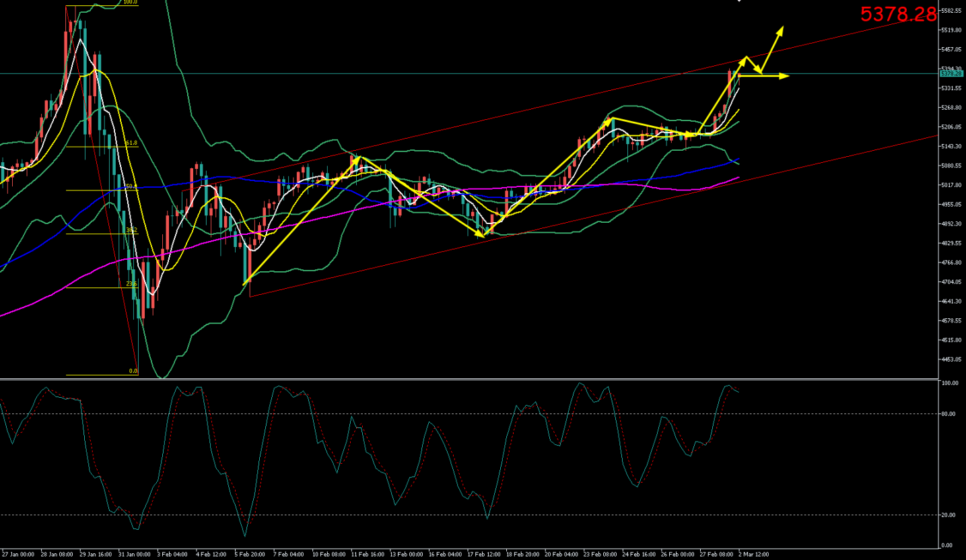Viewport: 966px width, 560px height.
Task: Click the 4453.05 price axis label
Action: (951, 359)
